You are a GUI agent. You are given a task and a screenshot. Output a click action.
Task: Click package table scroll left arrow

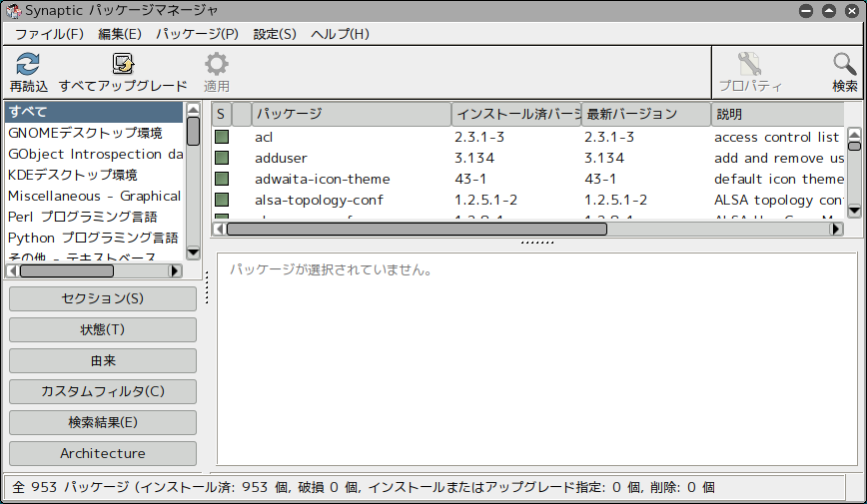coord(219,229)
